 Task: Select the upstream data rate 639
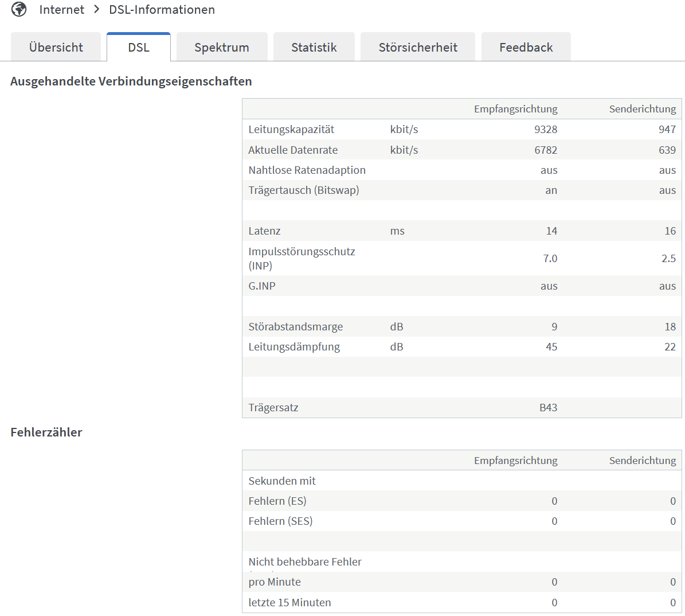(667, 150)
